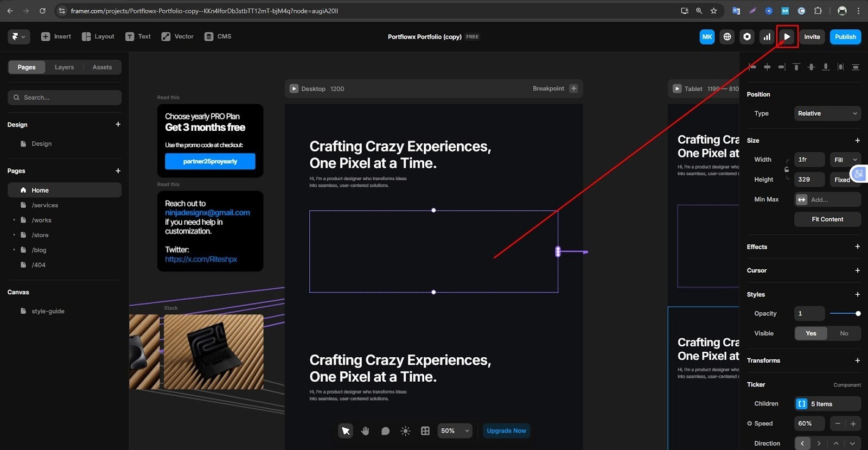Open the 50% zoom dropdown

455,431
